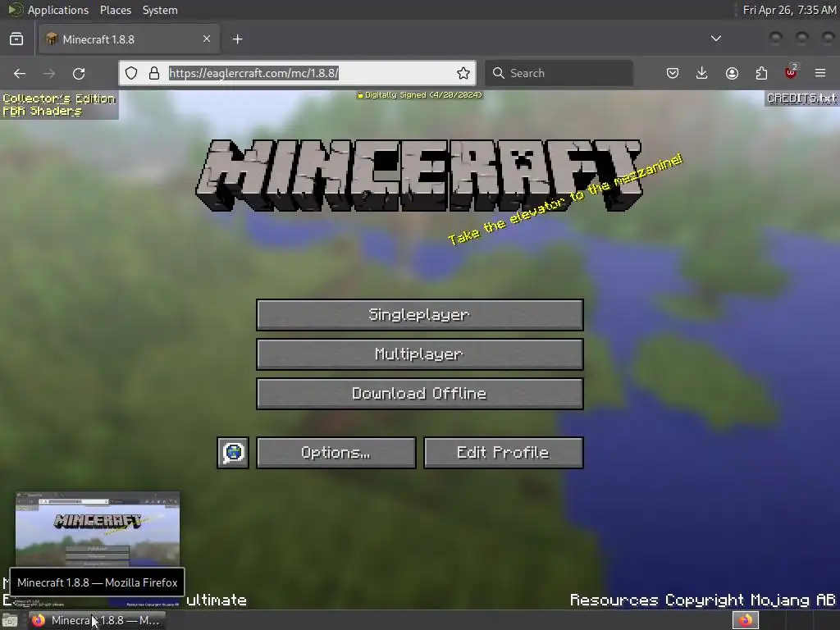Click Download Offline button

pyautogui.click(x=419, y=394)
